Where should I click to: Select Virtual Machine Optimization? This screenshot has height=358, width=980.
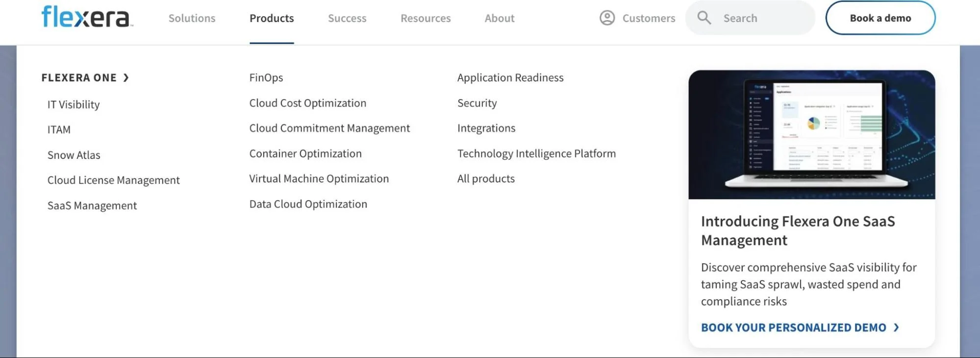pos(319,179)
